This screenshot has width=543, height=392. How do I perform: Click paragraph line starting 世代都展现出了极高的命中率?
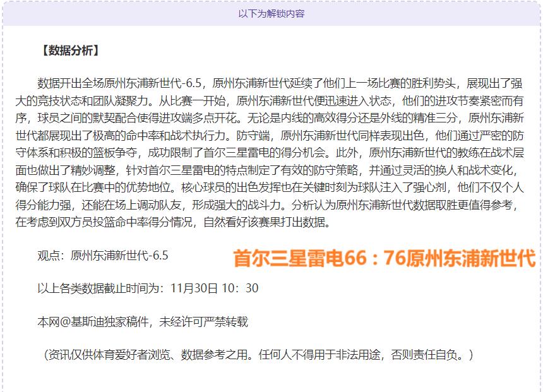[x=270, y=135]
